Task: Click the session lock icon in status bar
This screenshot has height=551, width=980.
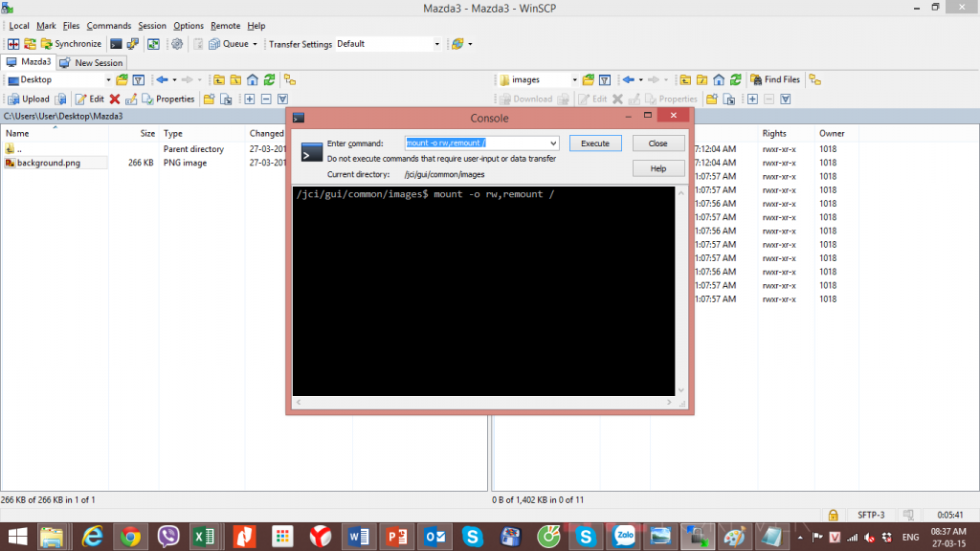Action: pyautogui.click(x=834, y=516)
